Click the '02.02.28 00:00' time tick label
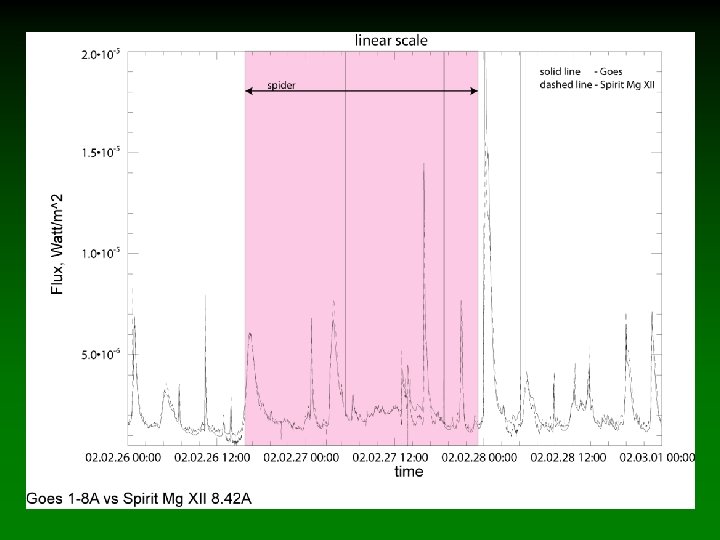 (x=479, y=457)
